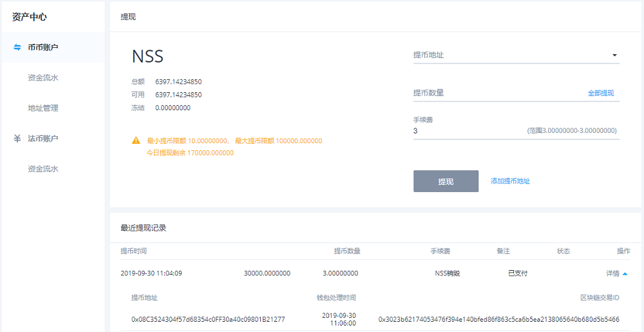Click the withdrawal address 0x08C3524304f57d68354c0FF30a40c09801B21277
Viewport: 644px width, 332px height.
[x=208, y=319]
